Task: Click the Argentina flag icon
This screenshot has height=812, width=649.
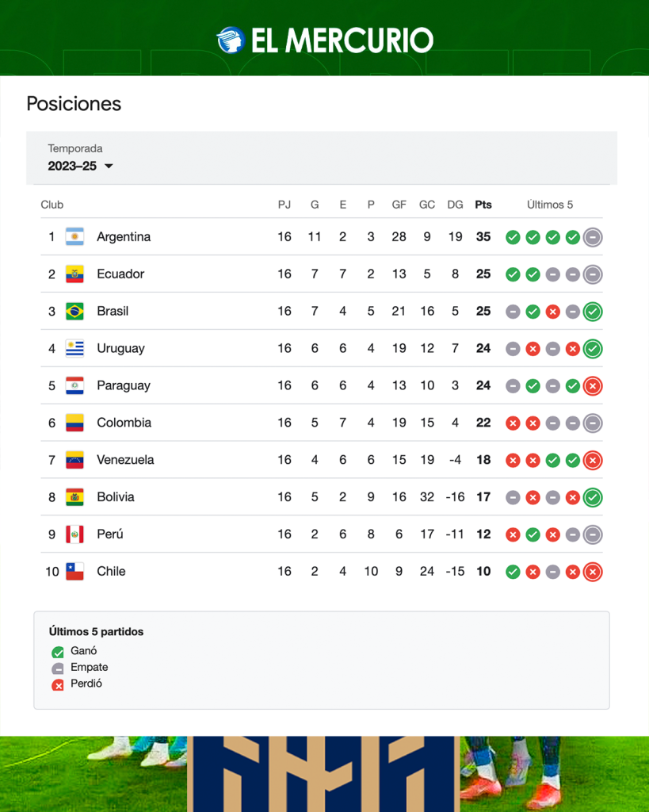Action: 75,236
